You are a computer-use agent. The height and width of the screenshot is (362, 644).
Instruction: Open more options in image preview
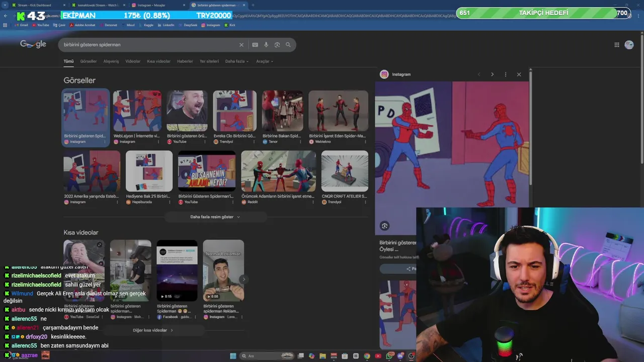506,74
